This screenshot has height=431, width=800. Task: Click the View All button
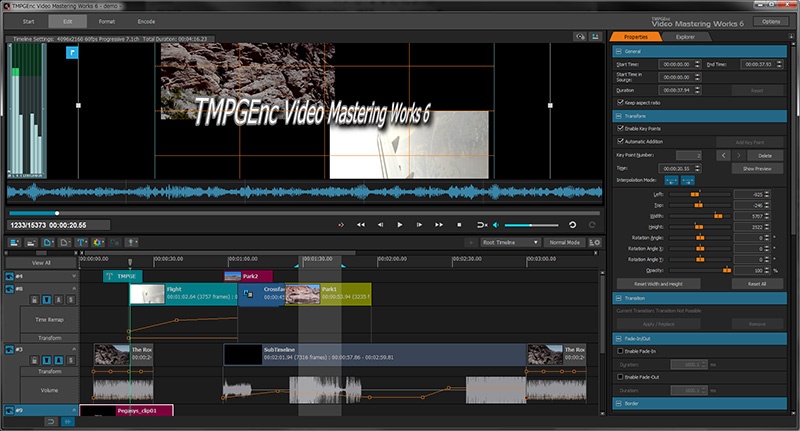coord(41,263)
